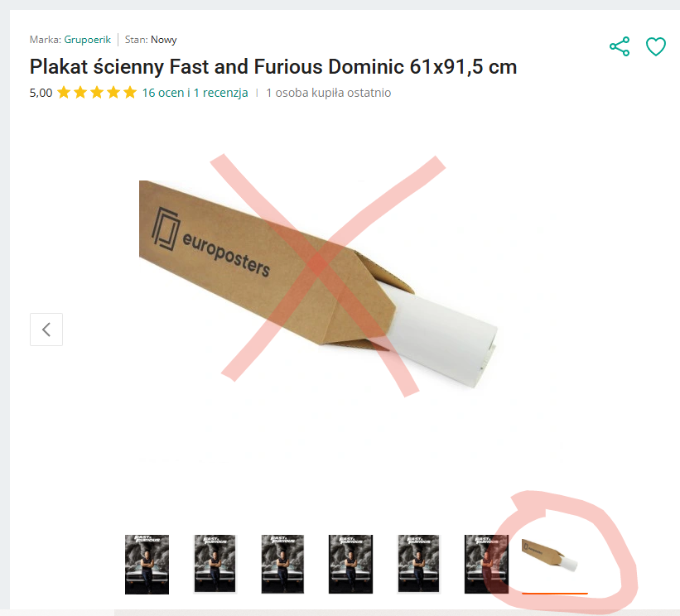Select the fifth poster thumbnail
The image size is (680, 616).
tap(418, 564)
